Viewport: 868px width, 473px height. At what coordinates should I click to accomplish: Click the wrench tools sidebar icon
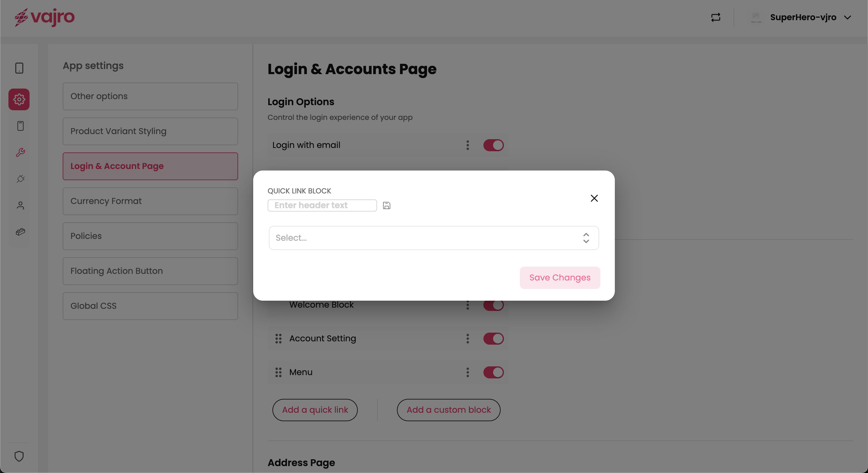tap(20, 153)
